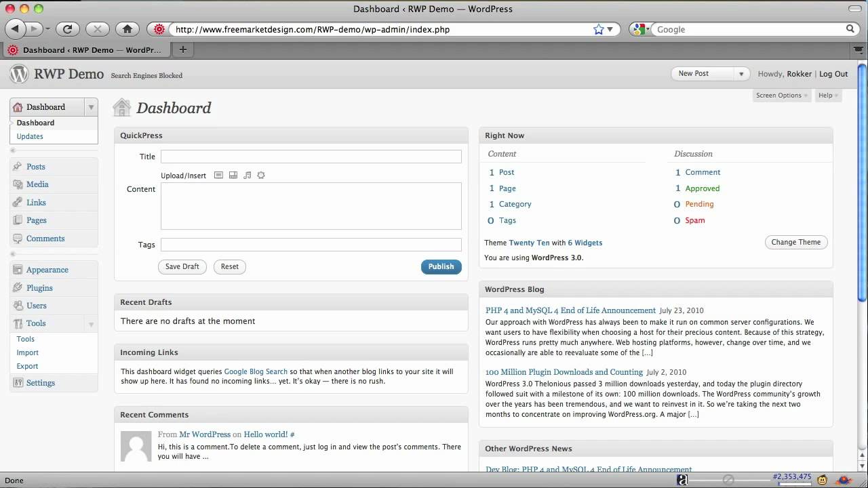Add an image via QuickPress upload icon
Viewport: 868px width, 488px height.
[x=218, y=176]
